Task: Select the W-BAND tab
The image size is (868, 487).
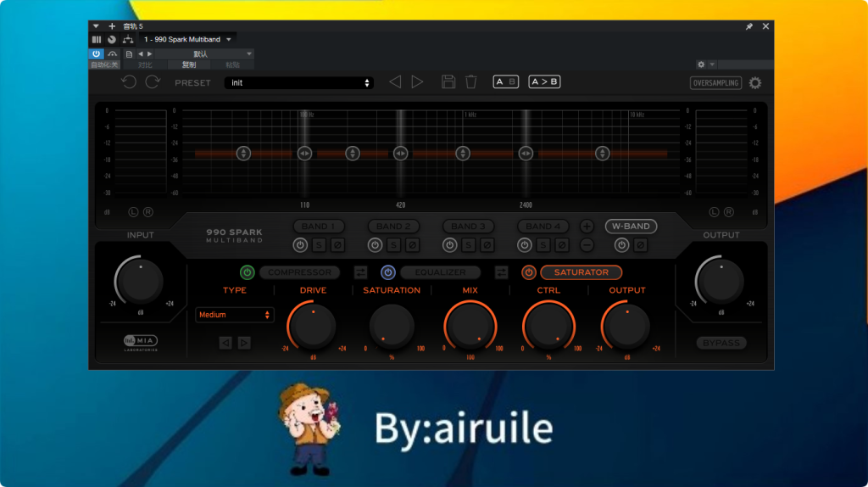Action: click(631, 226)
